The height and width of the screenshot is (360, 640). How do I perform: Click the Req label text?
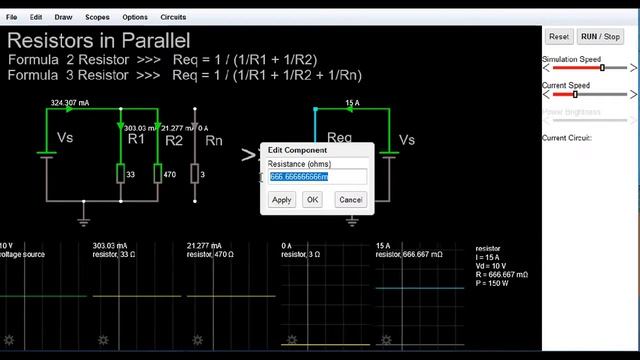click(339, 138)
